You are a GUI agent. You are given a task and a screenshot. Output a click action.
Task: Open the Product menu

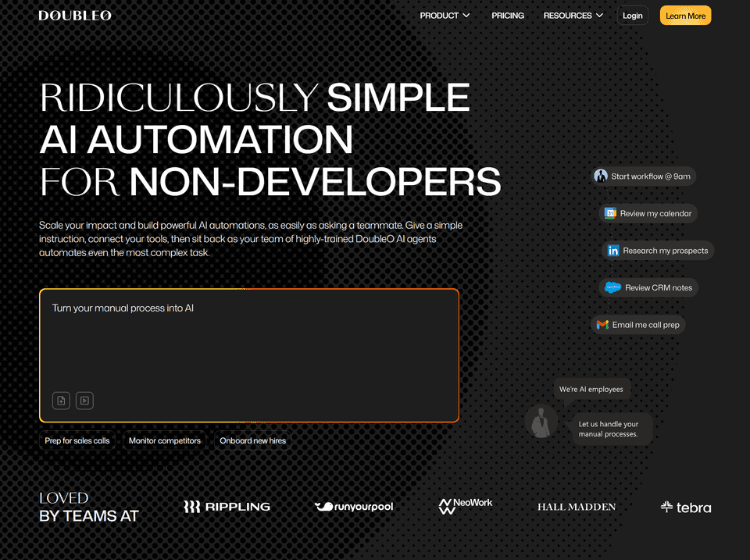[x=445, y=15]
